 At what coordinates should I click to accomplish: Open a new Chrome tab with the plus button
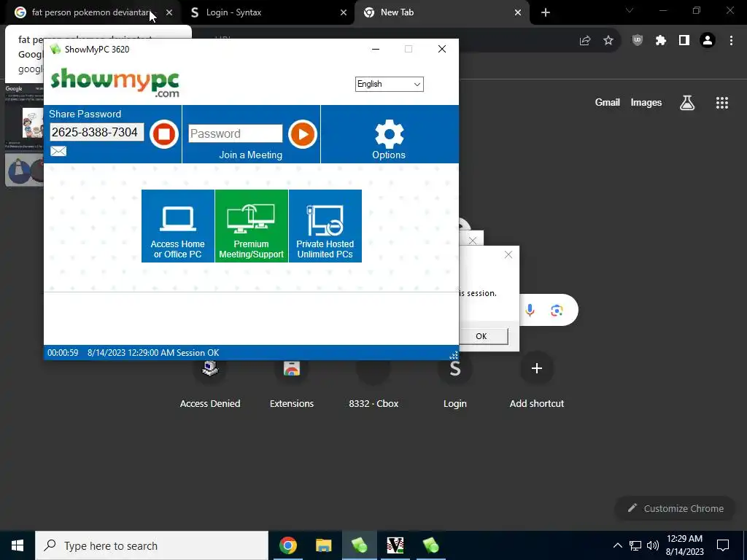coord(546,12)
